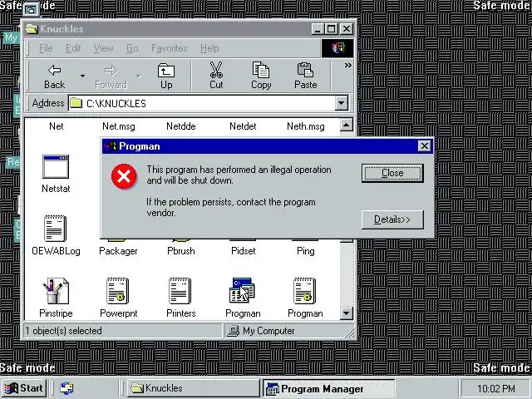The width and height of the screenshot is (532, 399).
Task: Open the Edit menu
Action: pyautogui.click(x=73, y=48)
